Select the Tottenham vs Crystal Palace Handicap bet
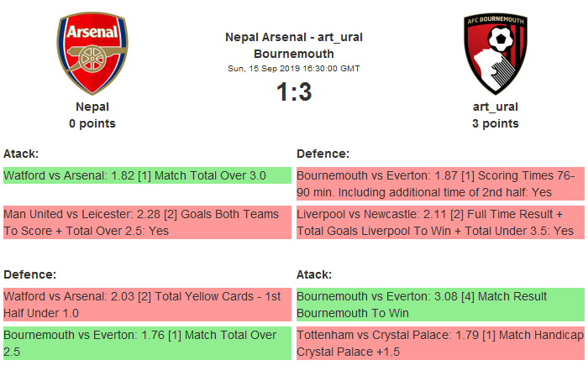The width and height of the screenshot is (588, 386). click(x=439, y=343)
